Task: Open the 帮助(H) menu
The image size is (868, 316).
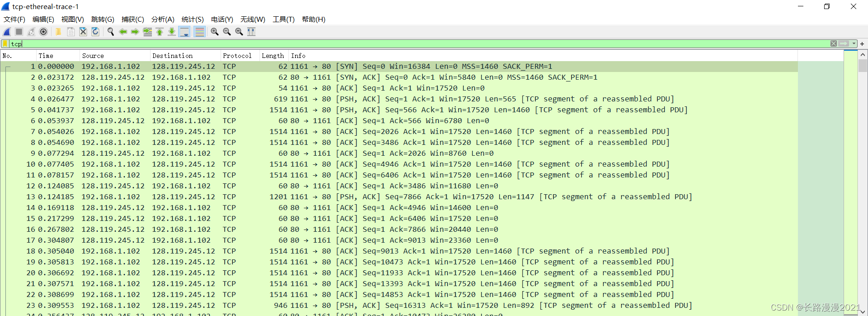Action: pyautogui.click(x=314, y=19)
